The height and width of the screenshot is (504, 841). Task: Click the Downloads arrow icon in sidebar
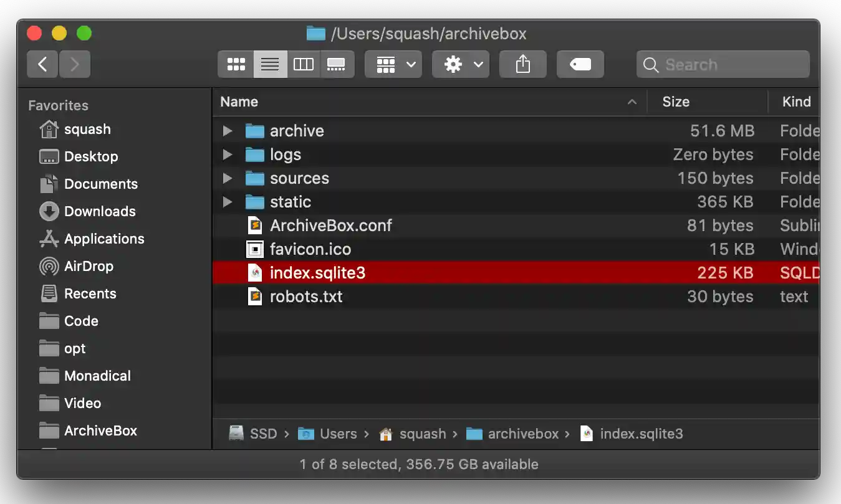point(49,211)
